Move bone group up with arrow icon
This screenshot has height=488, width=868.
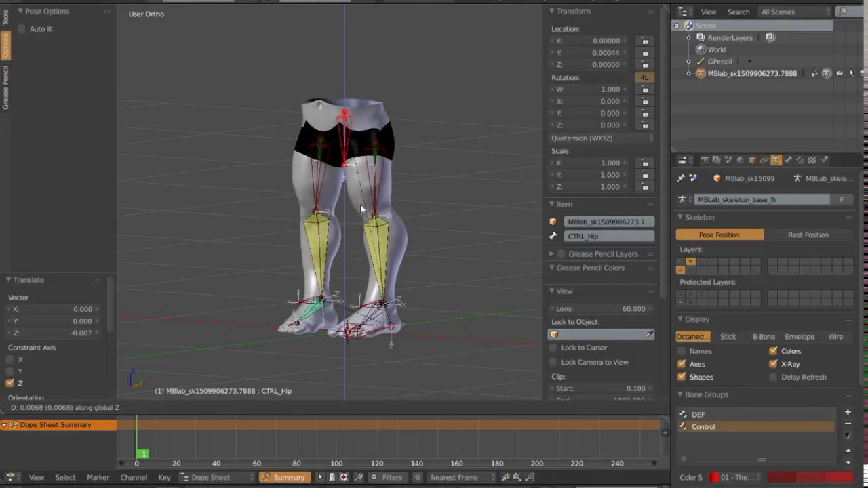click(x=848, y=451)
